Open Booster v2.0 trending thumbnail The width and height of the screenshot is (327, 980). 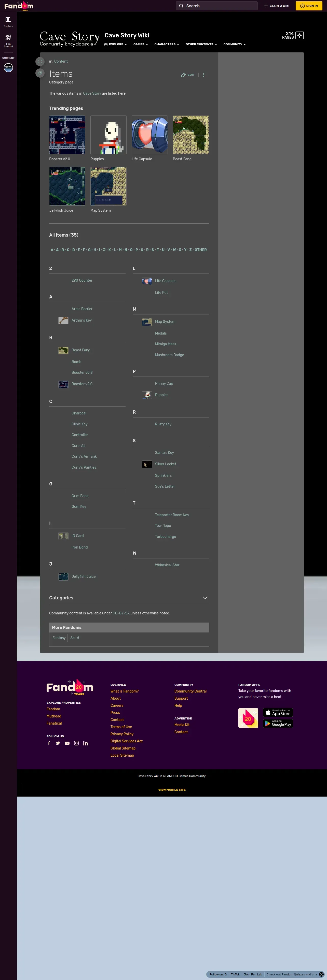[x=67, y=135]
